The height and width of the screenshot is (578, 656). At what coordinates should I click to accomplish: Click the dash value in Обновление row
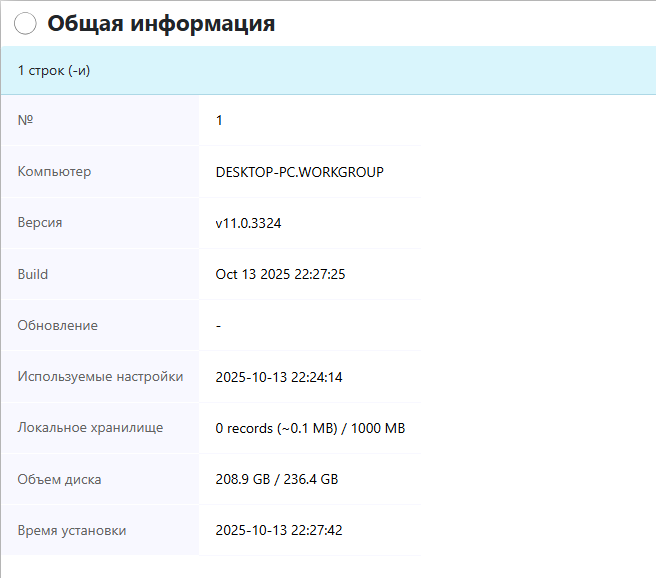[219, 325]
